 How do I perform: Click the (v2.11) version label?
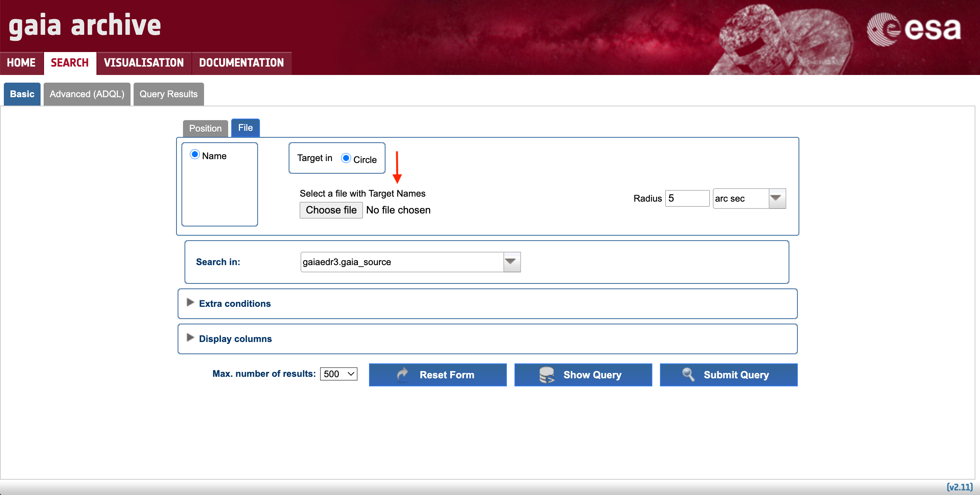(x=959, y=487)
